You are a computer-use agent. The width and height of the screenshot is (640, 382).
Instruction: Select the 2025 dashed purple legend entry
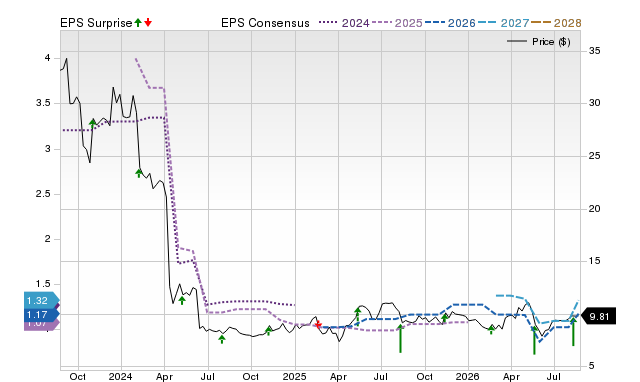[x=397, y=23]
